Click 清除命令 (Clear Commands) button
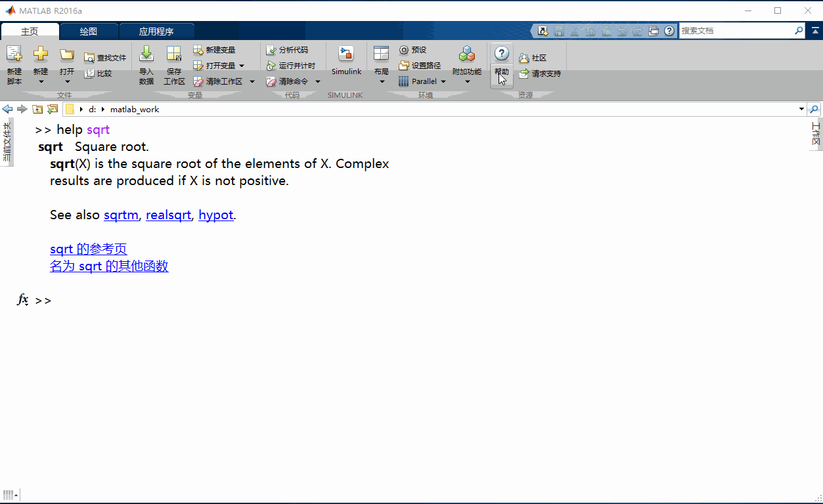Viewport: 823px width, 504px height. pos(287,81)
